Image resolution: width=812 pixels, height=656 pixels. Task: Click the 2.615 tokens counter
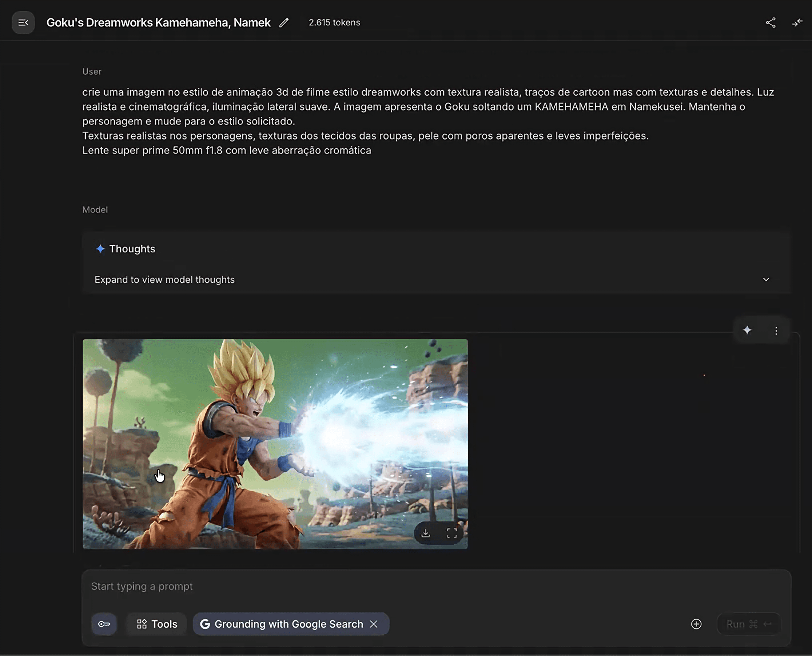click(x=334, y=23)
